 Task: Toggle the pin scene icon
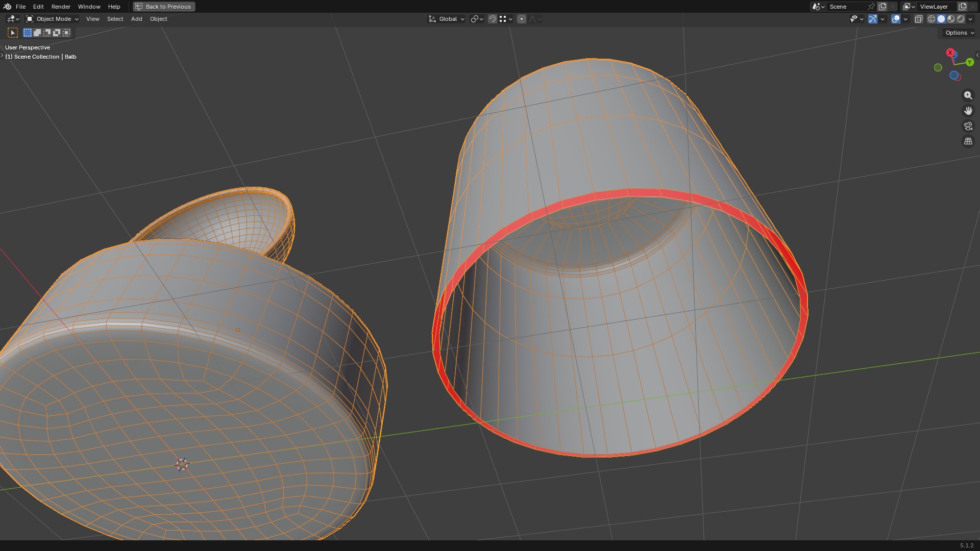tap(872, 7)
